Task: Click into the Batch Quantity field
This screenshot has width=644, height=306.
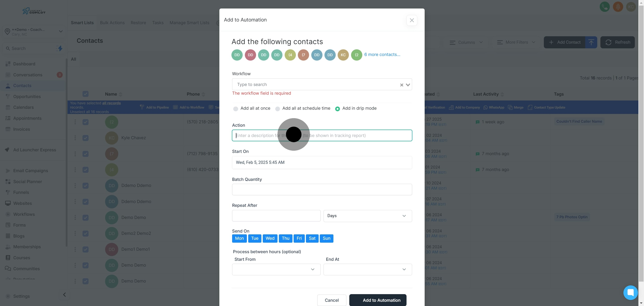Action: point(322,189)
